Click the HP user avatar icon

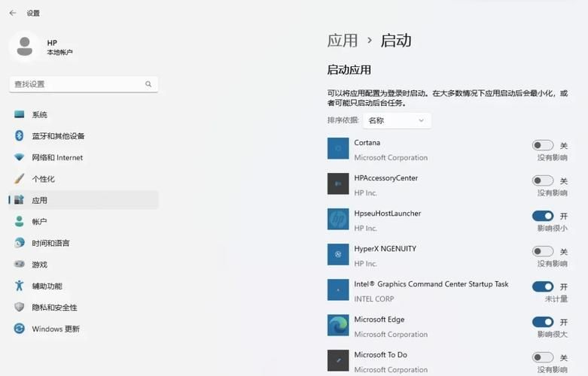pyautogui.click(x=24, y=47)
